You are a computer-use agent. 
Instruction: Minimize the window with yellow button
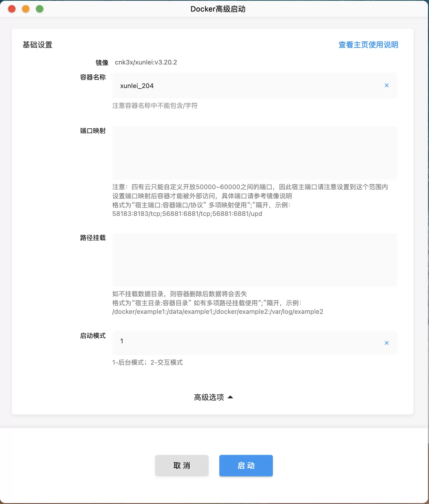coord(26,9)
